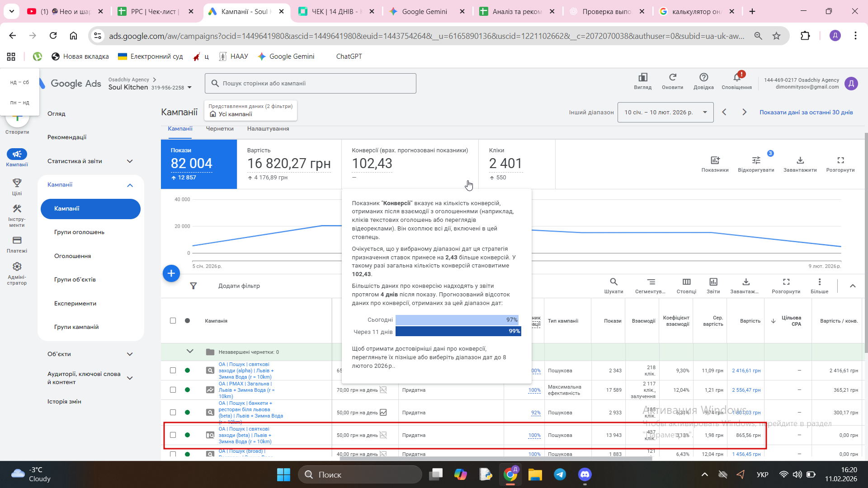Open the Help question mark icon
The height and width of the screenshot is (488, 868).
coord(703,78)
